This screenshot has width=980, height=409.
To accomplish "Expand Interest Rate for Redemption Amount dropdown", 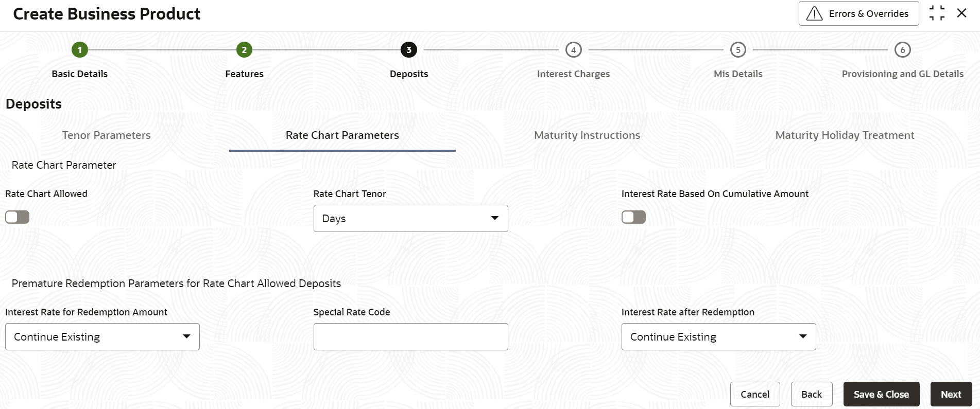I will (102, 336).
